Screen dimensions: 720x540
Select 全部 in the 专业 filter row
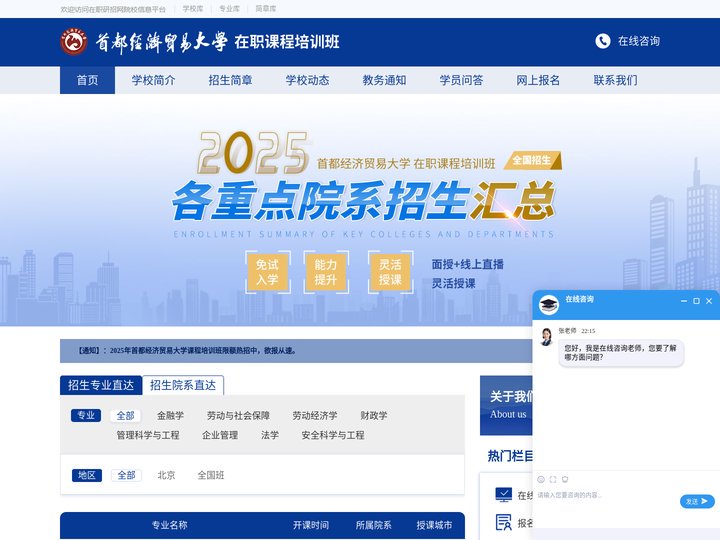pyautogui.click(x=125, y=416)
